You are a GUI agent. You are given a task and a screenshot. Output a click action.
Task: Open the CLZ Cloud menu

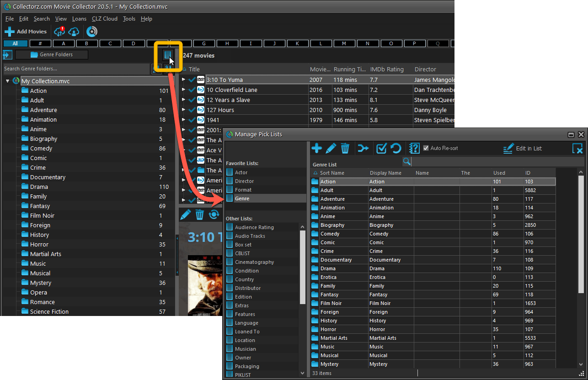(x=105, y=19)
